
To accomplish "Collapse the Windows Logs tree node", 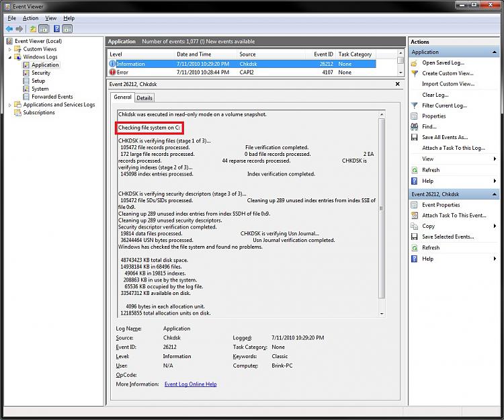I will click(x=9, y=57).
